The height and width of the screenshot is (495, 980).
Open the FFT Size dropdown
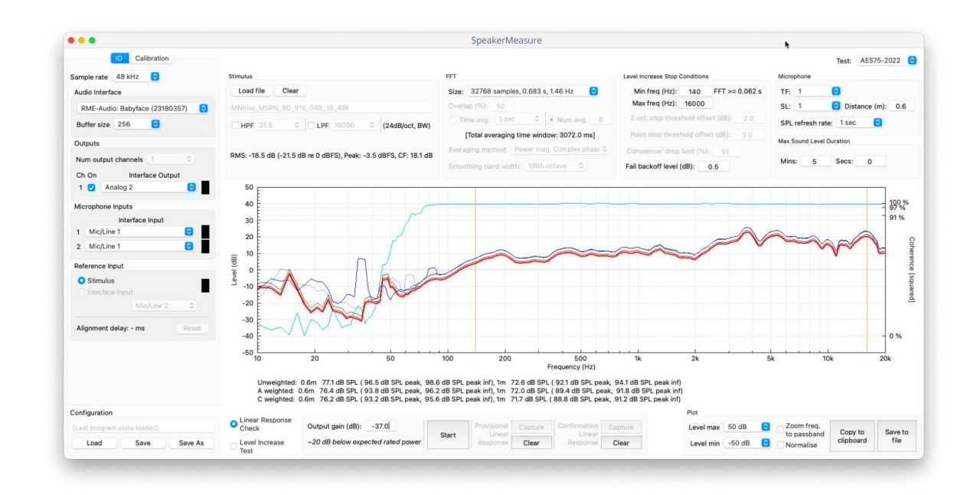[x=533, y=91]
